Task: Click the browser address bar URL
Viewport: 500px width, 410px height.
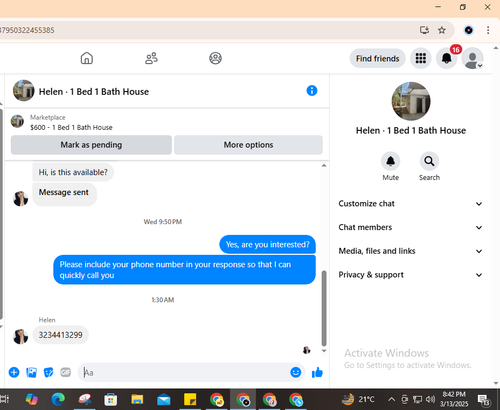Action: tap(27, 30)
